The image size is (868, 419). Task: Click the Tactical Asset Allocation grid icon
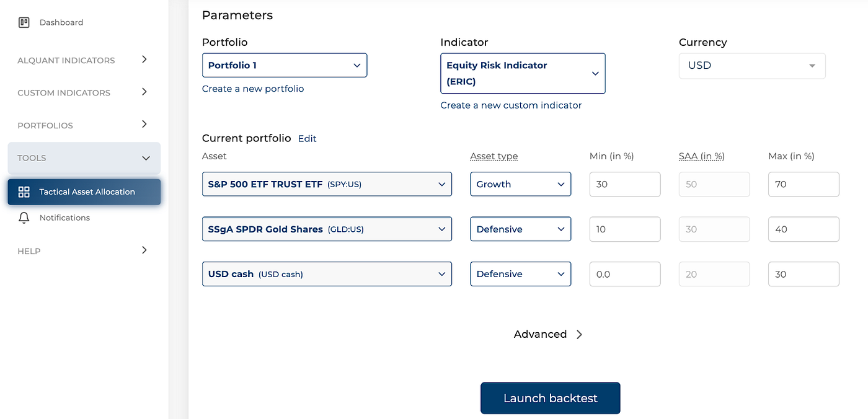(x=24, y=192)
